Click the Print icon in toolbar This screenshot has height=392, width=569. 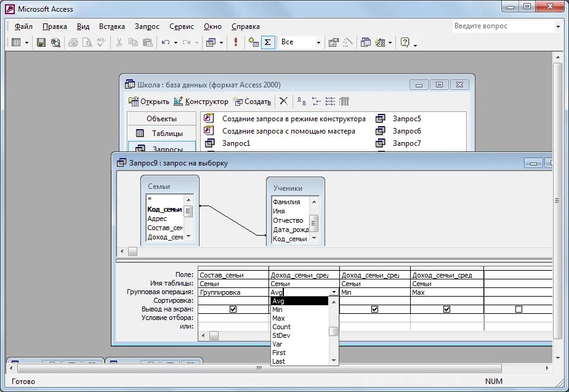(73, 42)
